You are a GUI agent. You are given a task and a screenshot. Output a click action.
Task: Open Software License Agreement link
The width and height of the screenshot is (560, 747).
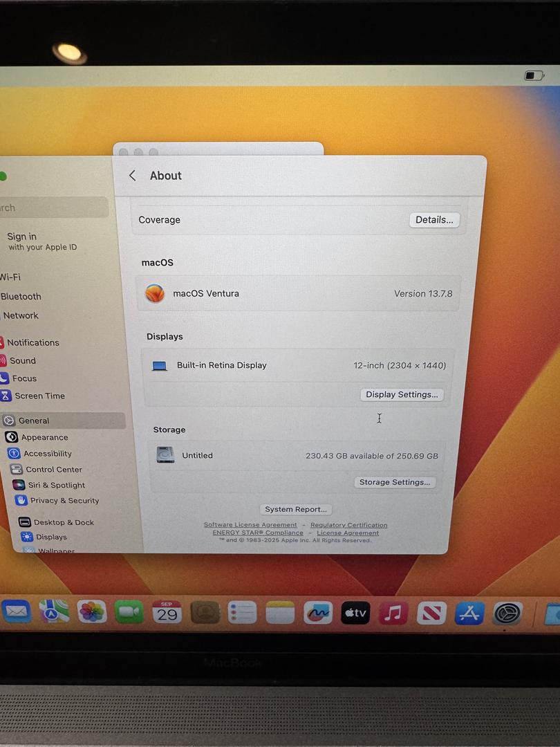pyautogui.click(x=250, y=525)
